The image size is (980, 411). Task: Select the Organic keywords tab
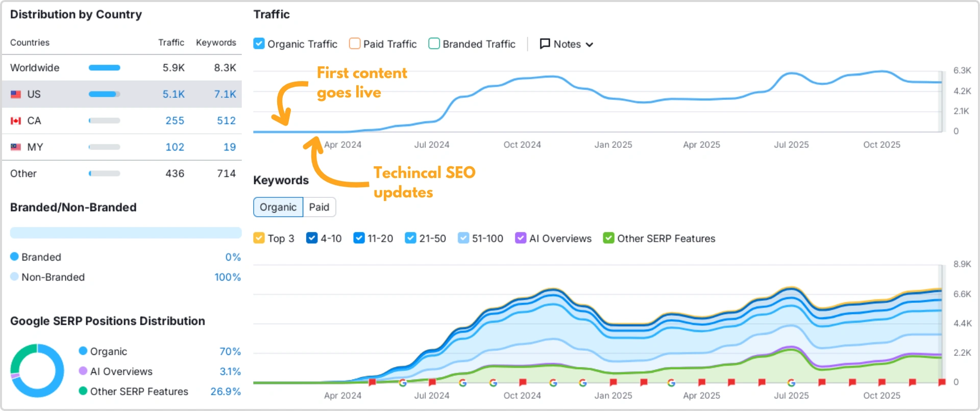(278, 207)
